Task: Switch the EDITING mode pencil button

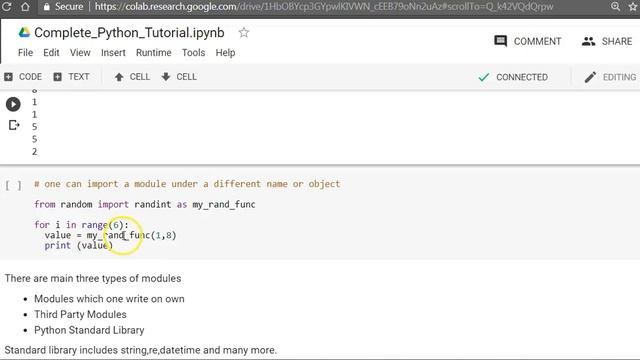Action: 610,77
